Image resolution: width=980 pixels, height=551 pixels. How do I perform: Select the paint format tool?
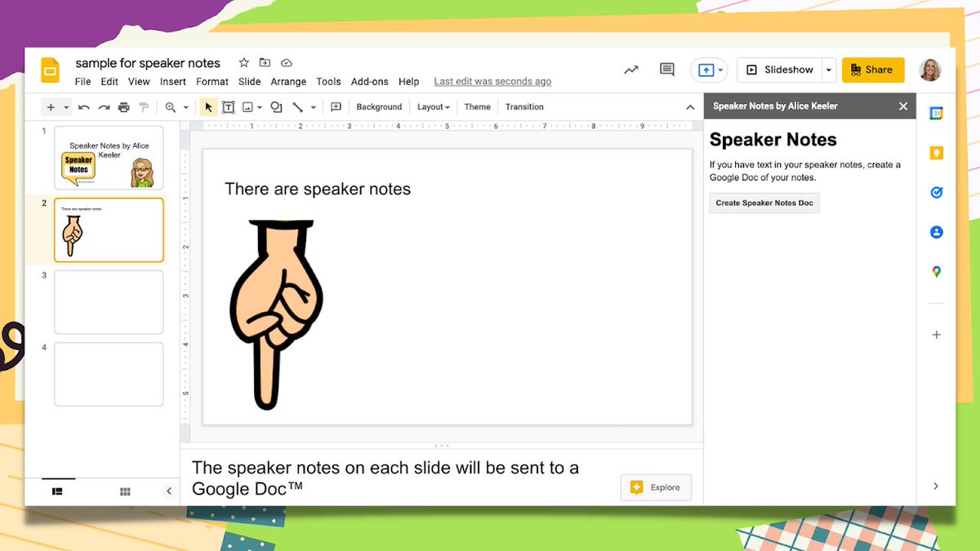point(142,107)
